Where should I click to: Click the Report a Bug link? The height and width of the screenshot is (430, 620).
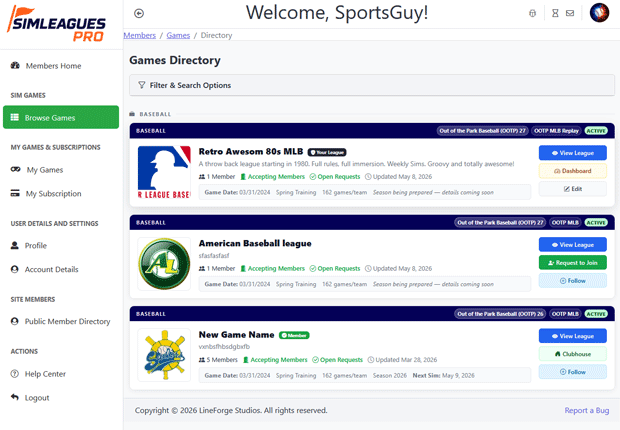tap(586, 410)
